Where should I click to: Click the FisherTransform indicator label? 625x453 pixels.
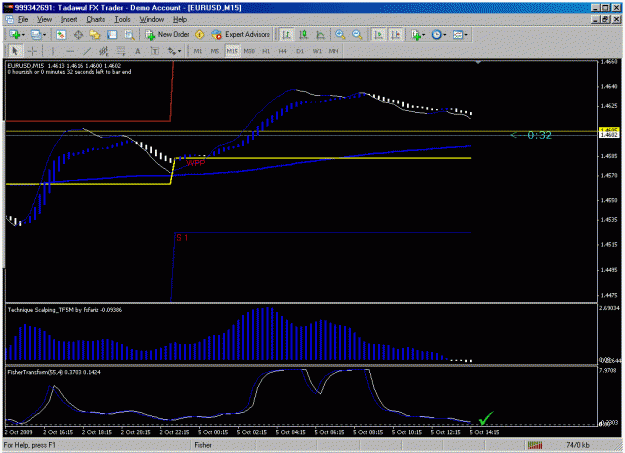(x=54, y=372)
